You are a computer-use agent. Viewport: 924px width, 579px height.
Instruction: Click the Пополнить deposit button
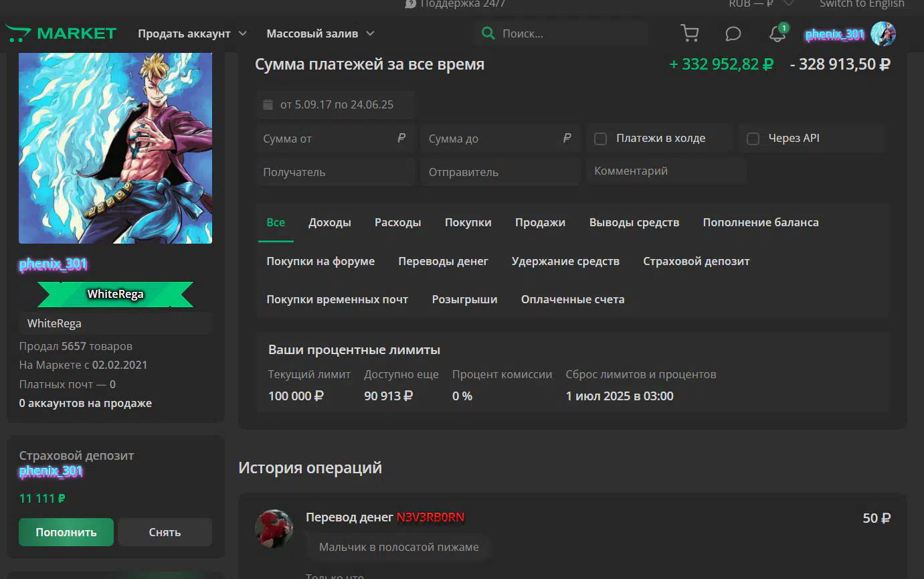(x=66, y=532)
